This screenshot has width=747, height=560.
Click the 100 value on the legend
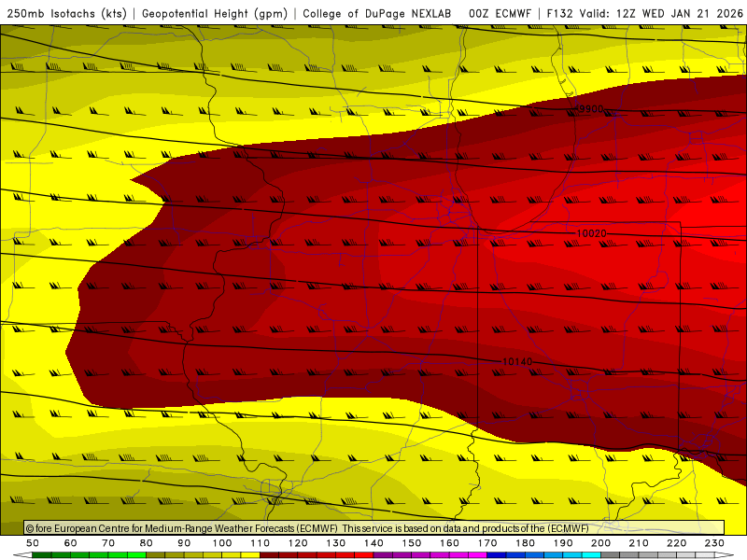point(222,543)
